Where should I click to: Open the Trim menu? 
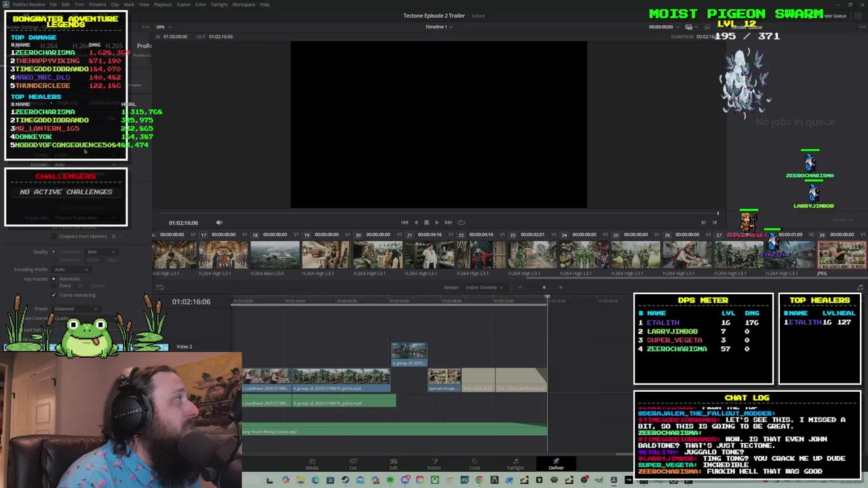79,4
